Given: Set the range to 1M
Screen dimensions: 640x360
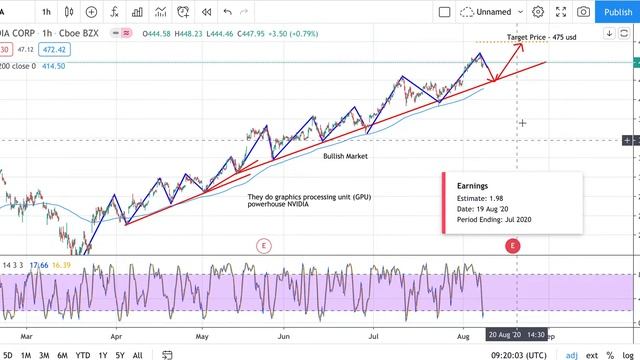Looking at the screenshot, I should [26, 356].
